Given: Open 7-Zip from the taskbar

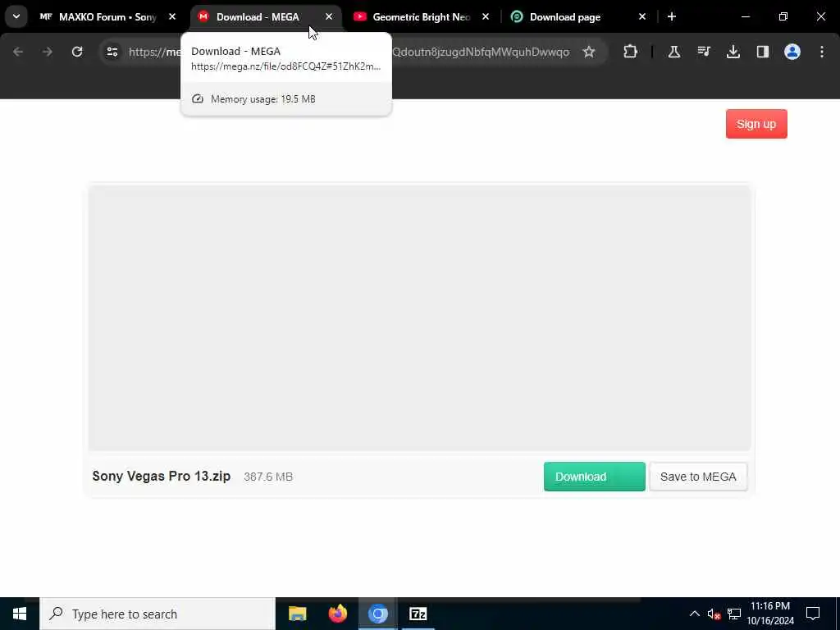Looking at the screenshot, I should (418, 614).
